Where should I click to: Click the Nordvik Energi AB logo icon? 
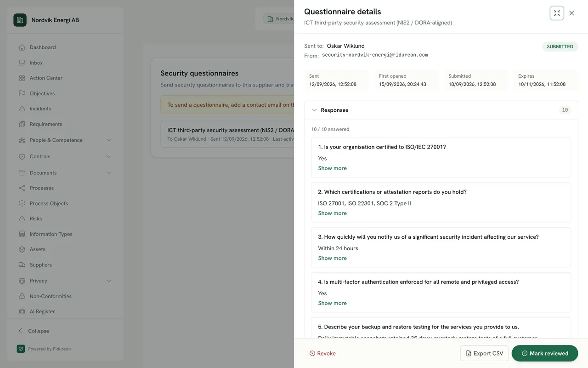click(20, 20)
